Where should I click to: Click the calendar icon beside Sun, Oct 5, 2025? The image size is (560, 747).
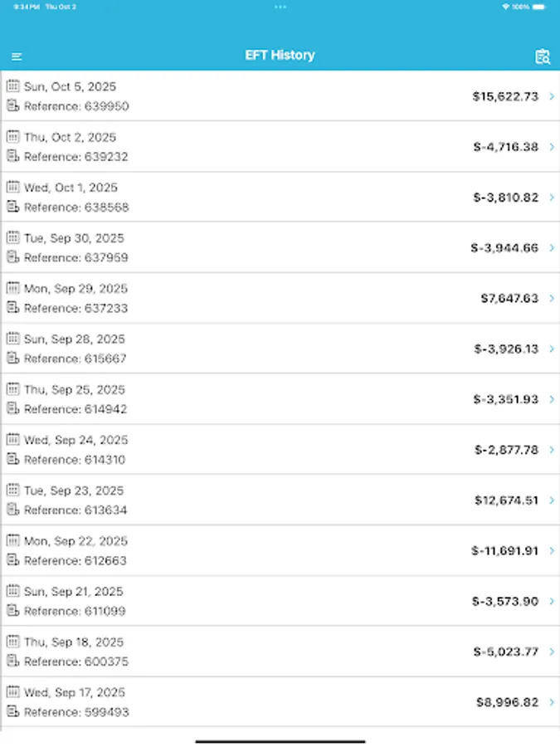coord(12,85)
